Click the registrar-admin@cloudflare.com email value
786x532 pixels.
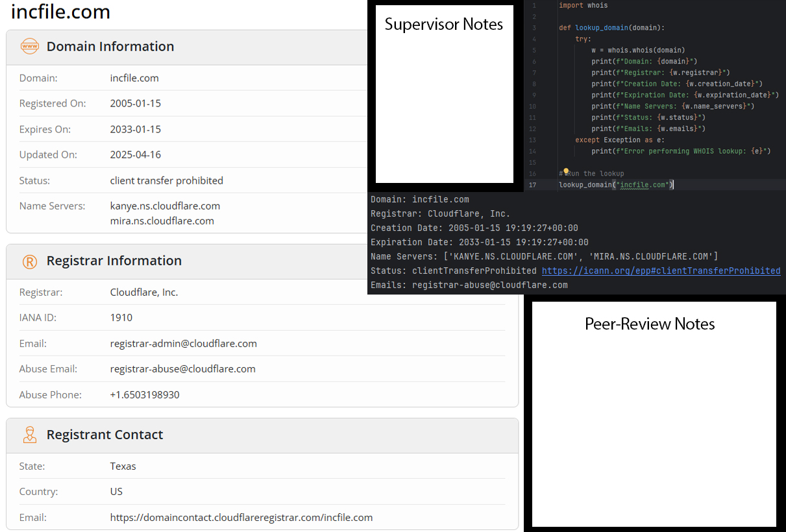(x=183, y=343)
